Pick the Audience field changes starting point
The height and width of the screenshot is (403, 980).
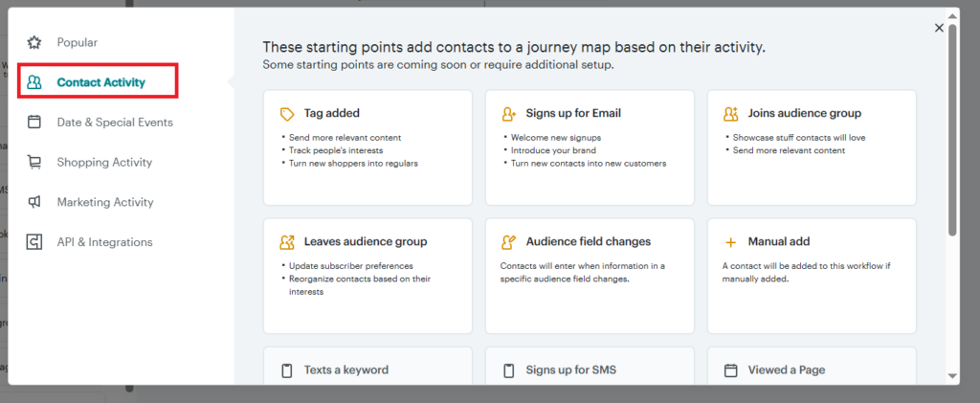[x=590, y=275]
